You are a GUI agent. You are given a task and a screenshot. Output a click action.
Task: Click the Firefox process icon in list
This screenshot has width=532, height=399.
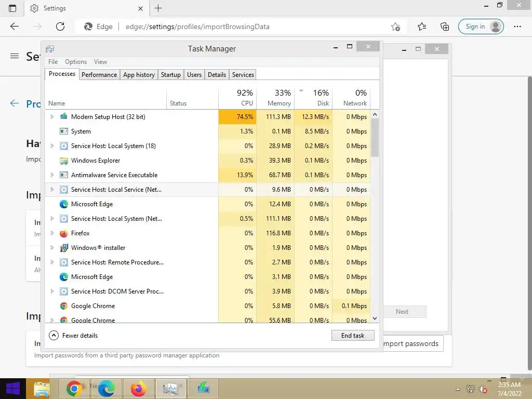point(64,233)
